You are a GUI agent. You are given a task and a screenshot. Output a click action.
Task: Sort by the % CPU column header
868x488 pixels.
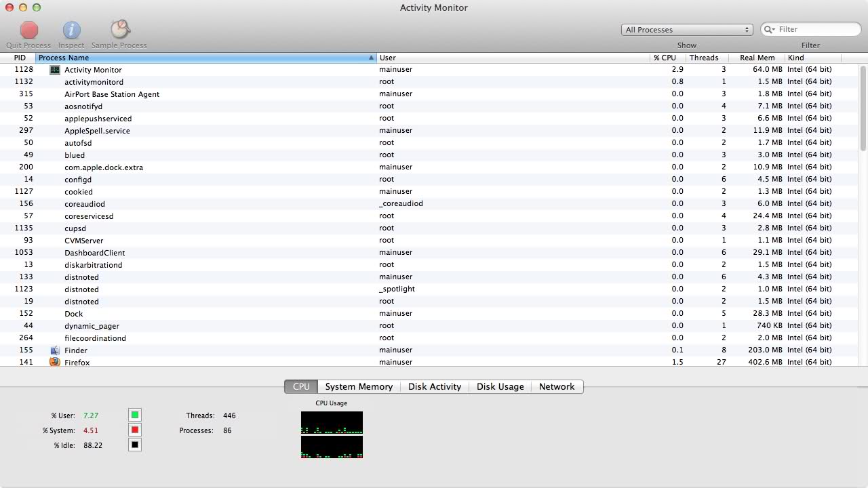pos(668,58)
